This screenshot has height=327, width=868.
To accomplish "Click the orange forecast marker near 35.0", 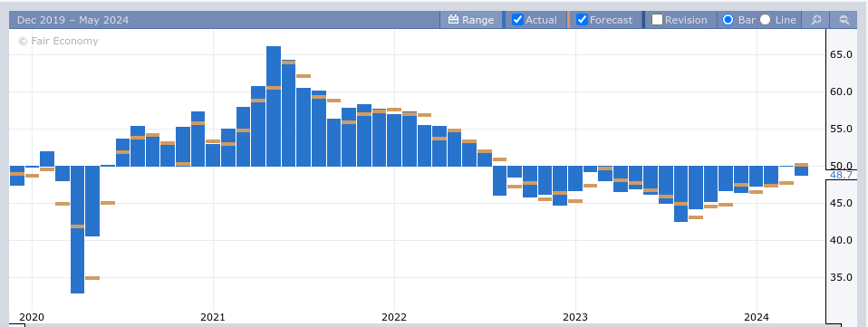I will click(x=92, y=278).
